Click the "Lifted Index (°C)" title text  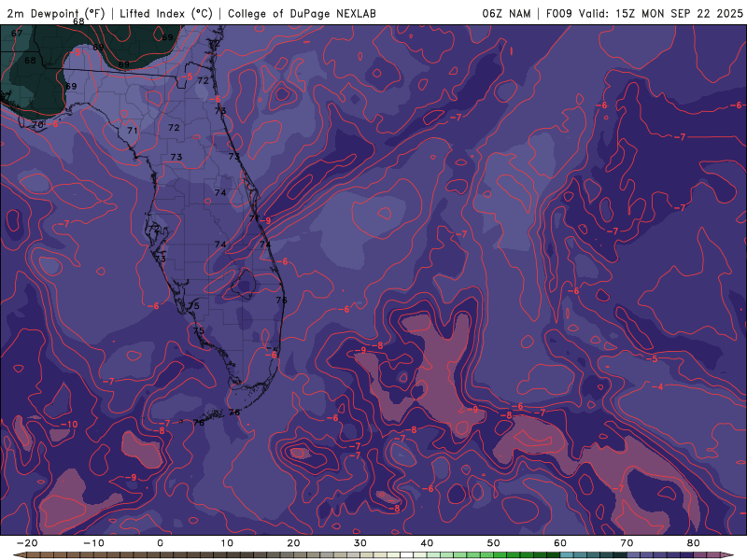tap(166, 13)
